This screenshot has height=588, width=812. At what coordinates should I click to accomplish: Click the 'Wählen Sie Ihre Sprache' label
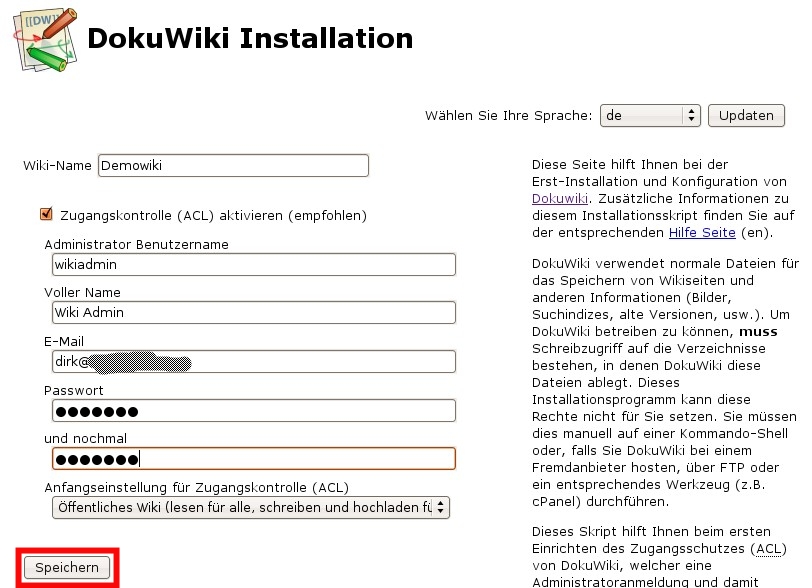[508, 116]
